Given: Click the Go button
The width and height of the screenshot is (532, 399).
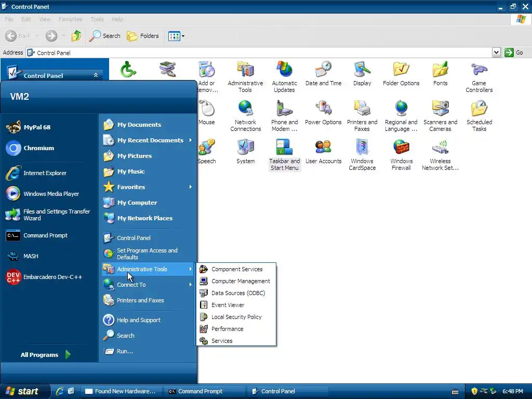Looking at the screenshot, I should pos(514,52).
